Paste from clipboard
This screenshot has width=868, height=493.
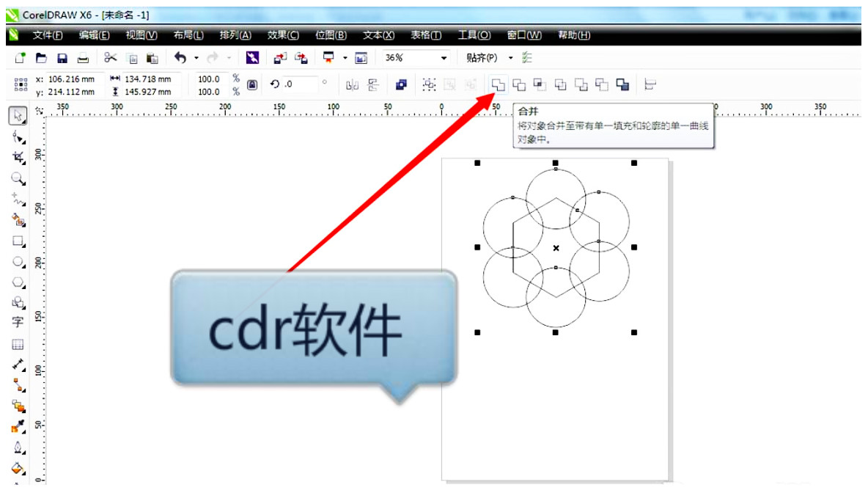(x=152, y=58)
